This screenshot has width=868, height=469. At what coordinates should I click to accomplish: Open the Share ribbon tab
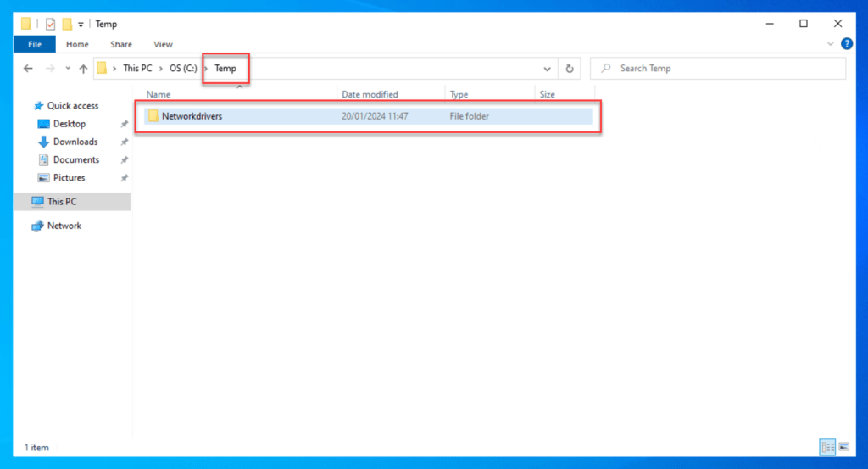click(120, 44)
